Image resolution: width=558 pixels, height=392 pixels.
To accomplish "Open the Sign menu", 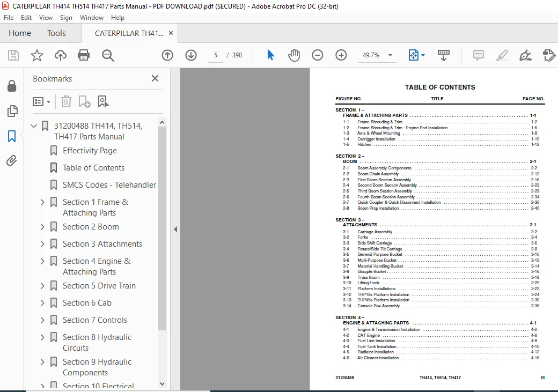I will [66, 18].
